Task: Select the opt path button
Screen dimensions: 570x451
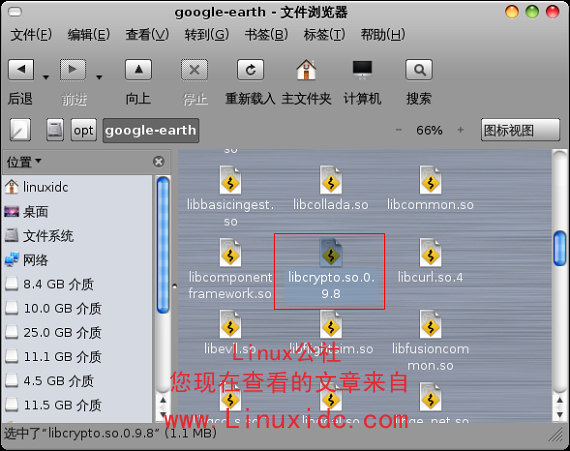Action: pos(84,130)
